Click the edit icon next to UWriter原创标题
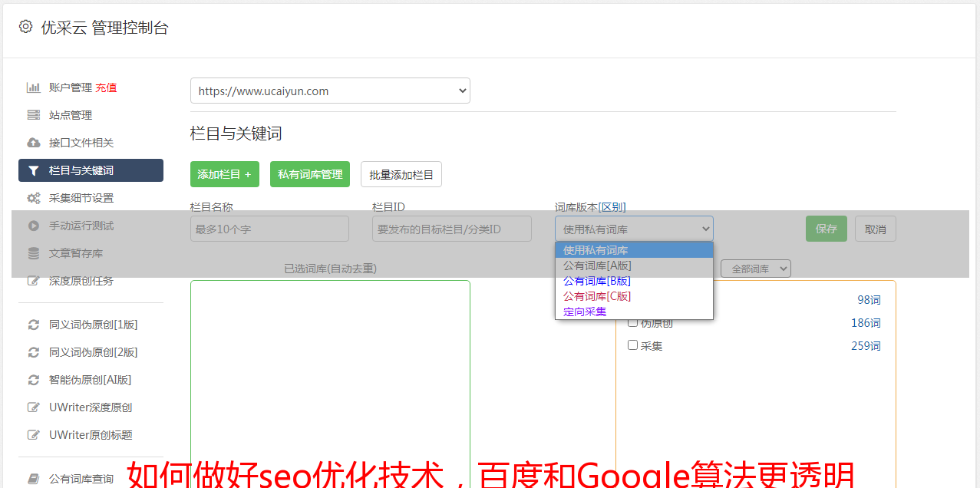 pyautogui.click(x=34, y=435)
